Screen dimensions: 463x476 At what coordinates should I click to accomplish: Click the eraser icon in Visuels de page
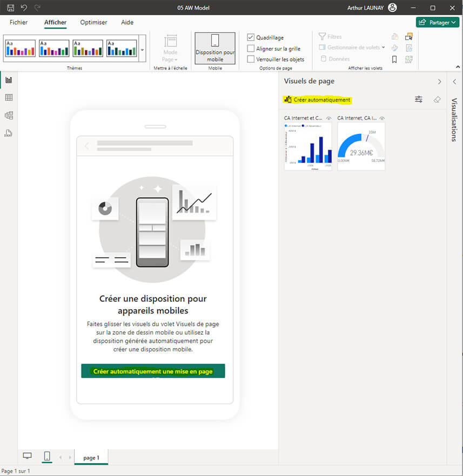[x=437, y=99]
